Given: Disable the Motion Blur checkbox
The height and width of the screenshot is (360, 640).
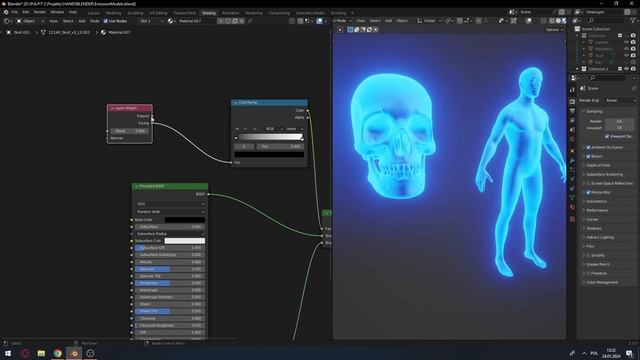Looking at the screenshot, I should [x=589, y=192].
